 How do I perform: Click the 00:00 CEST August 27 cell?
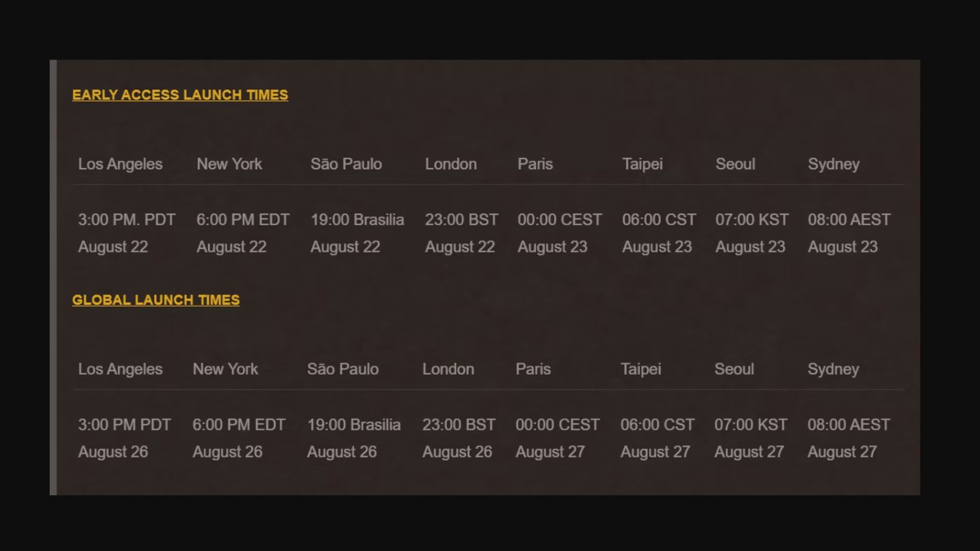[557, 438]
